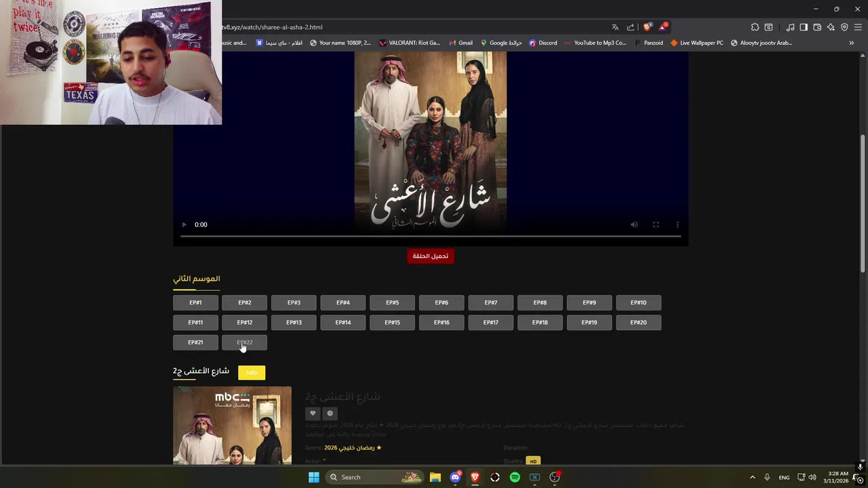Select episode EP#14
This screenshot has height=488, width=868.
(343, 323)
